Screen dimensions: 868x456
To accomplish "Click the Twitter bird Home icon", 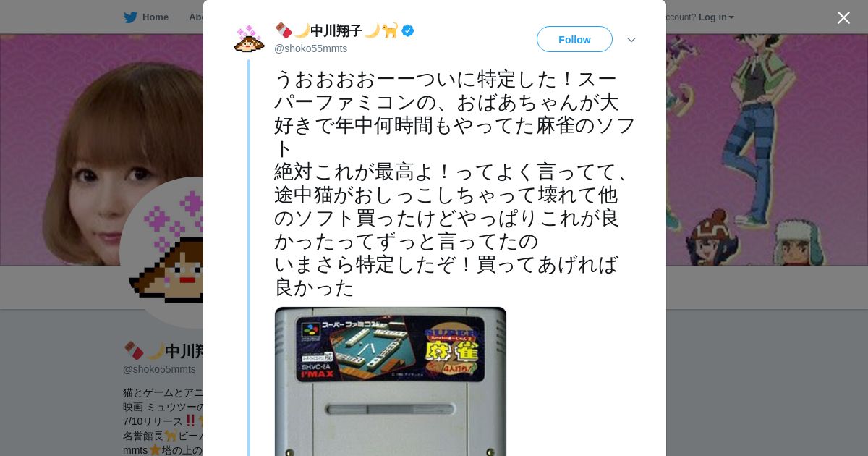I will click(130, 17).
